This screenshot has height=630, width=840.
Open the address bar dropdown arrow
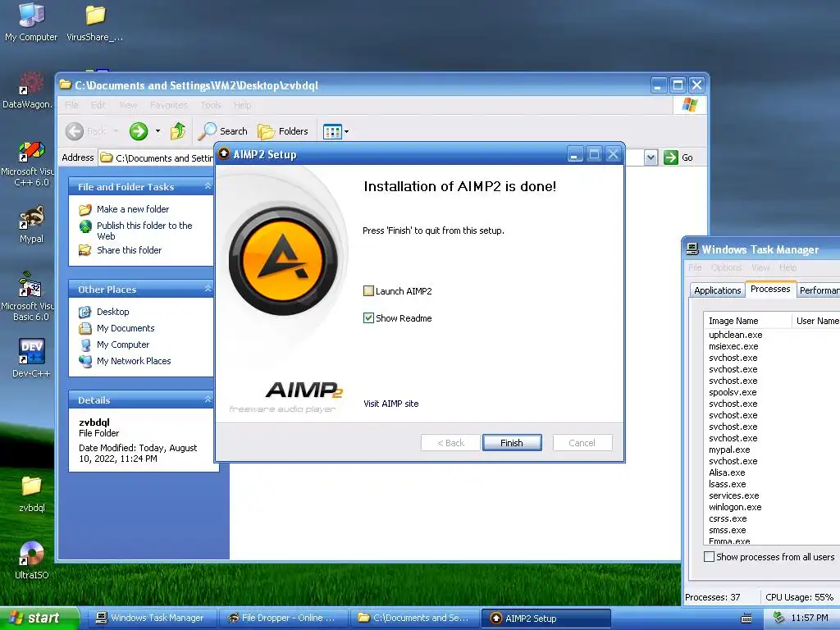click(x=651, y=157)
